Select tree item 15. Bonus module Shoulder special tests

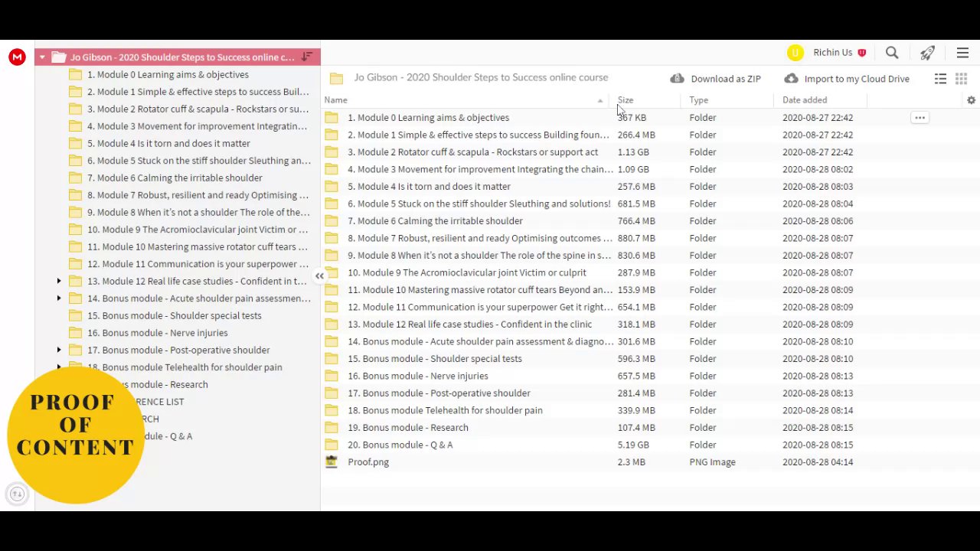point(175,315)
